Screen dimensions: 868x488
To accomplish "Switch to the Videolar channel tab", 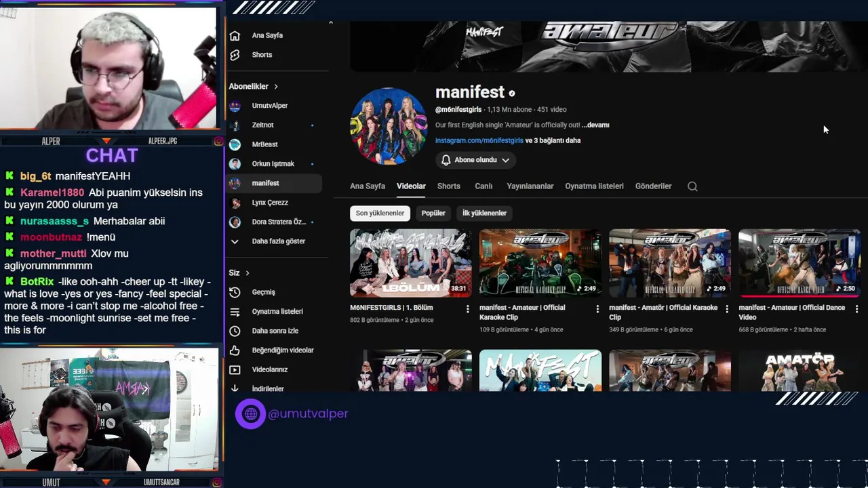I will (411, 186).
